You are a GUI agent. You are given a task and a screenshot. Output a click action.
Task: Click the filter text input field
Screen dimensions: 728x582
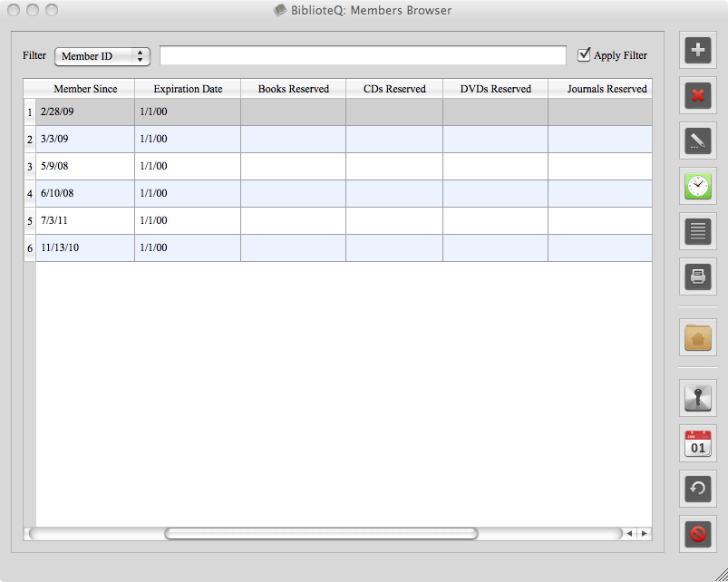point(363,55)
